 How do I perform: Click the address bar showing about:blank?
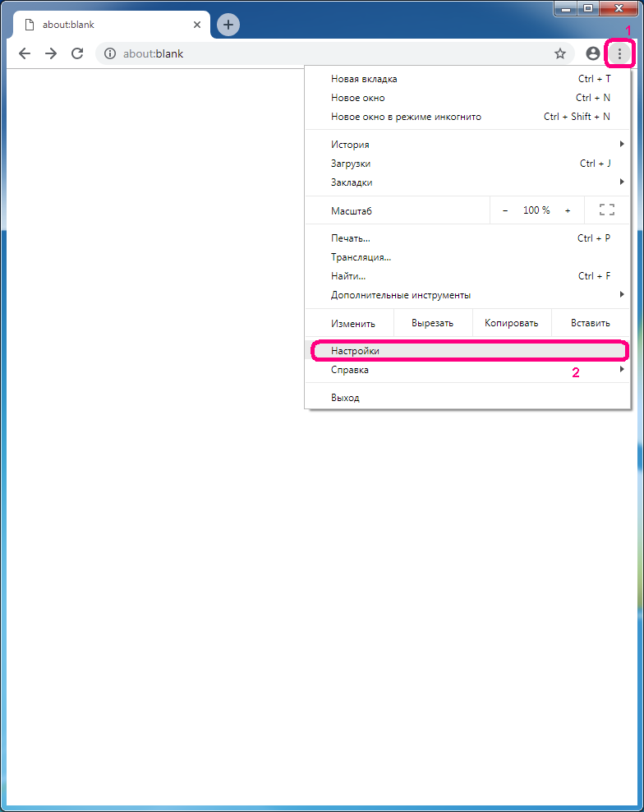(329, 53)
